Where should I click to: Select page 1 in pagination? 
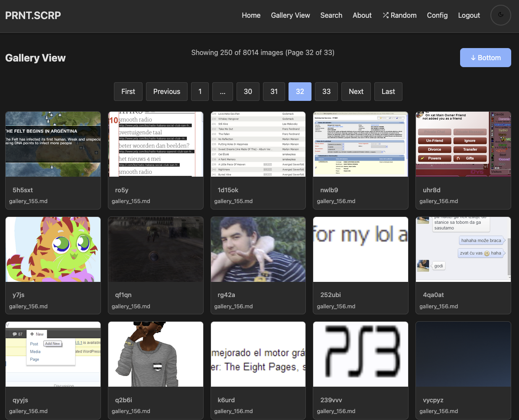[200, 92]
